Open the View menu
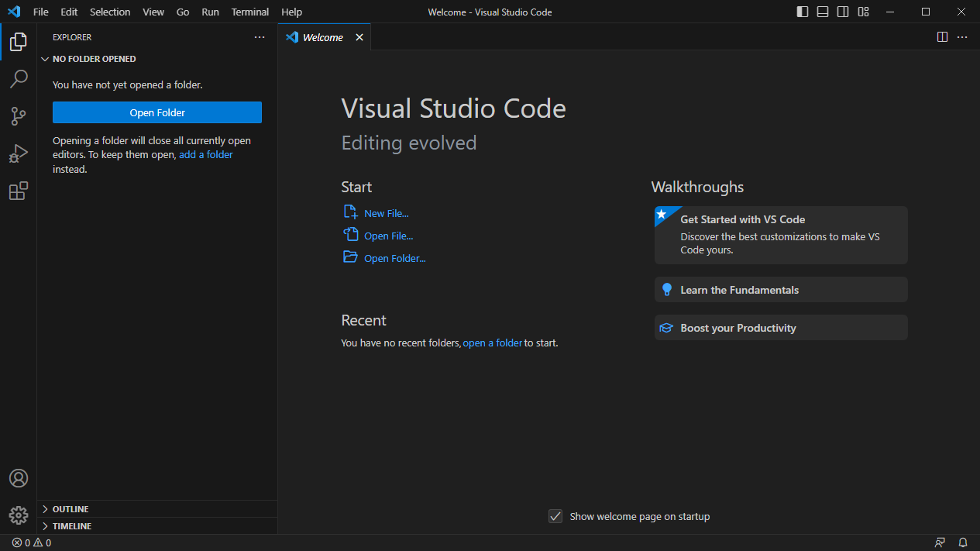The width and height of the screenshot is (980, 551). click(x=153, y=12)
